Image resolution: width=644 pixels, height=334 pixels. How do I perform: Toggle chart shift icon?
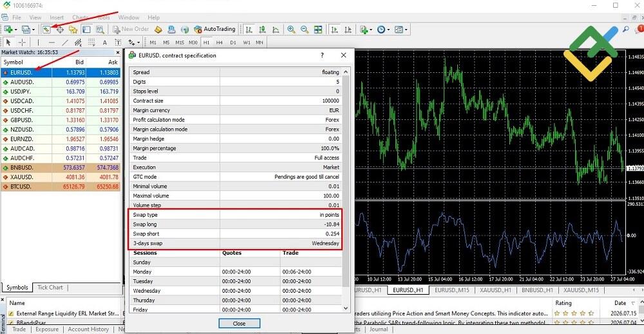coord(348,29)
